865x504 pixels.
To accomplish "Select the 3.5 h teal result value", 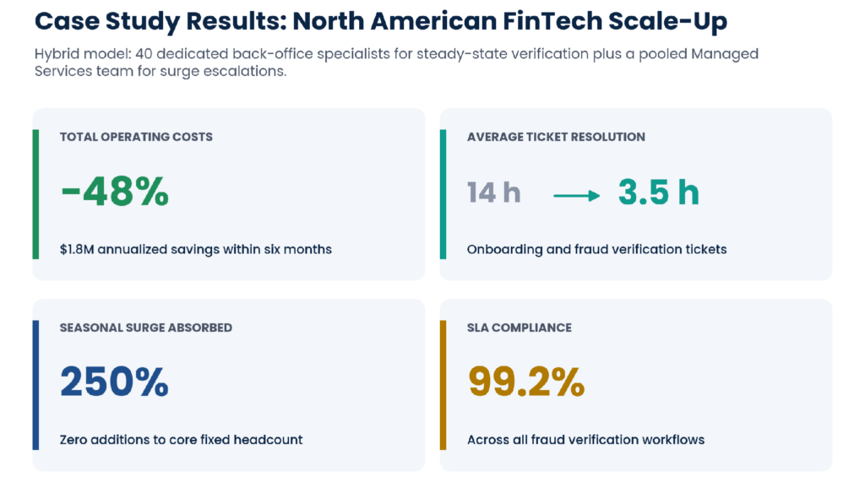I will [x=659, y=192].
